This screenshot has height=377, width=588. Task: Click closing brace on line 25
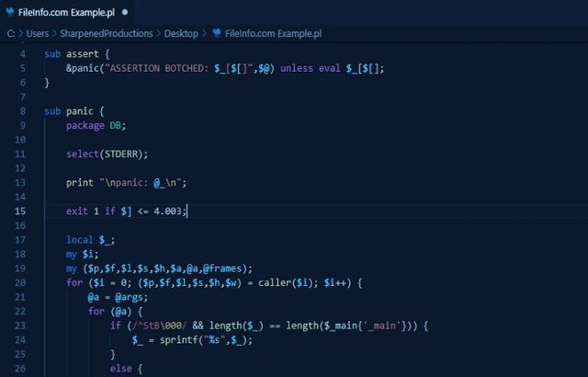click(112, 355)
